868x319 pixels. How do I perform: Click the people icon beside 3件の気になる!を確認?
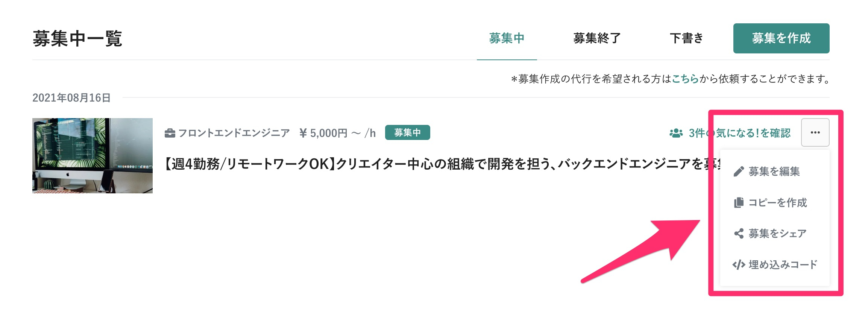(677, 132)
